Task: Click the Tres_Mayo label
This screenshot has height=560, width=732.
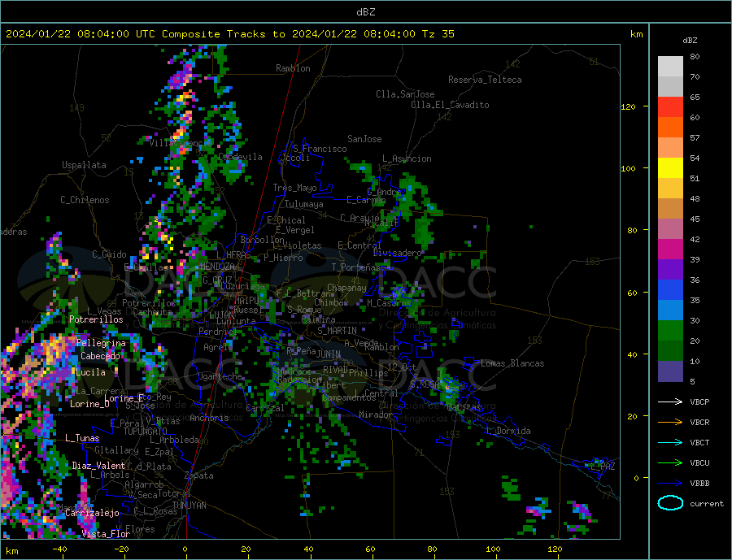Action: (294, 188)
